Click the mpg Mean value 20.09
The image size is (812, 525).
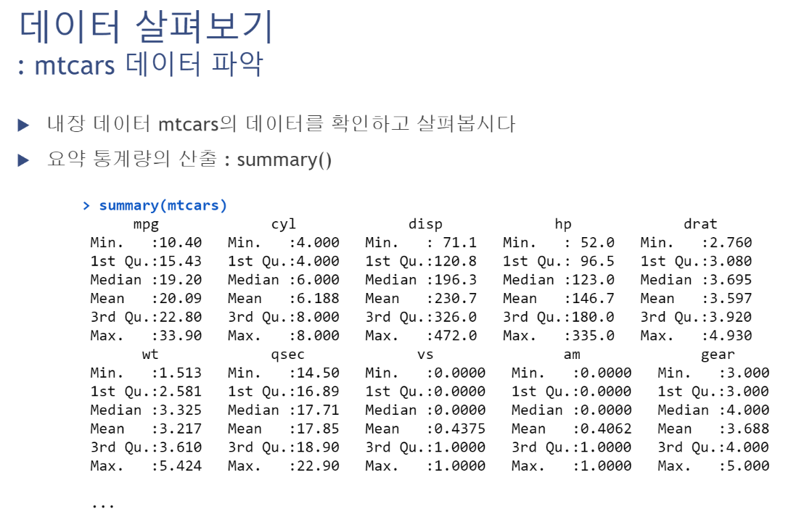point(180,299)
